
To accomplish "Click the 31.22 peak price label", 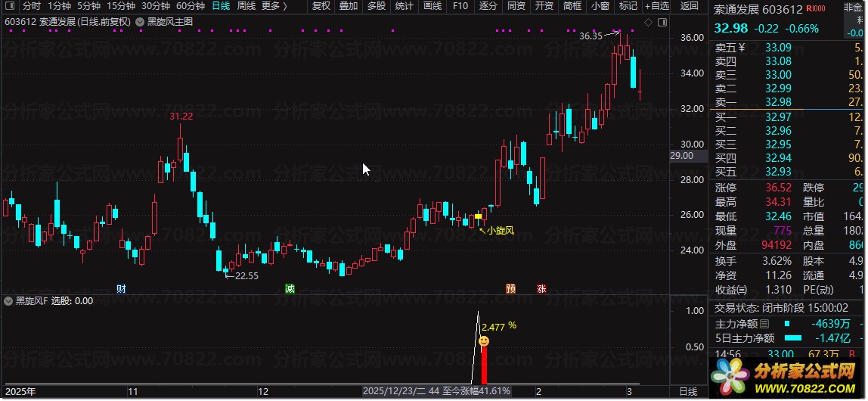I will 181,117.
